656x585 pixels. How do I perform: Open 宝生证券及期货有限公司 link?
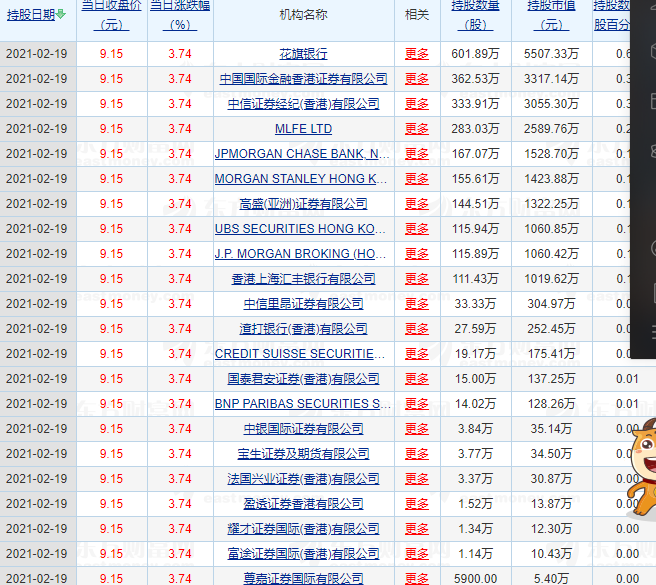303,454
